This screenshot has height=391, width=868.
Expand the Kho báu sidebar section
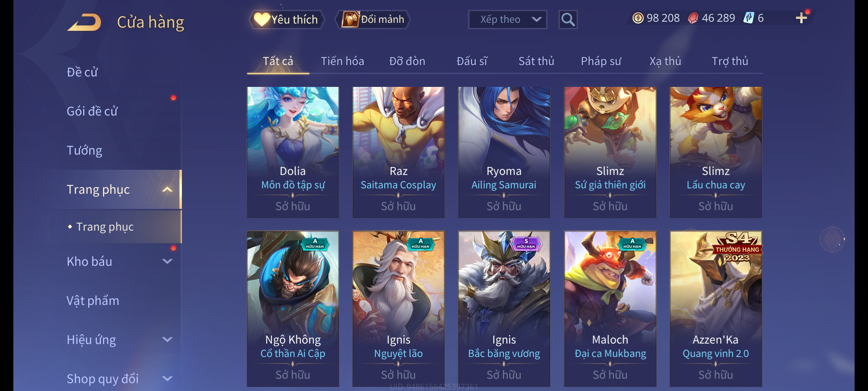pos(167,261)
